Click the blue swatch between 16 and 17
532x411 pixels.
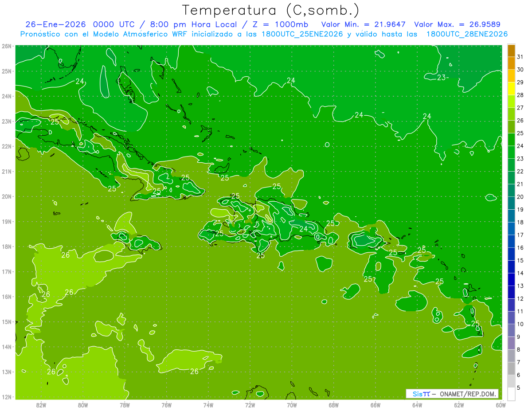511,241
